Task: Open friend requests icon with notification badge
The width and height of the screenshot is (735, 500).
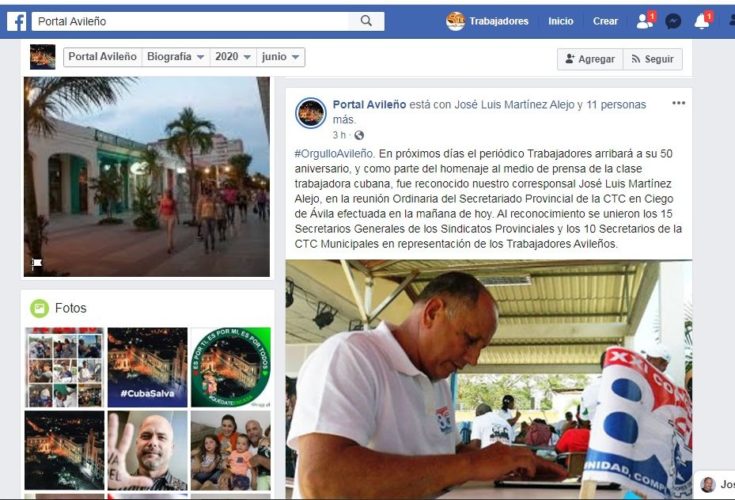Action: 646,21
